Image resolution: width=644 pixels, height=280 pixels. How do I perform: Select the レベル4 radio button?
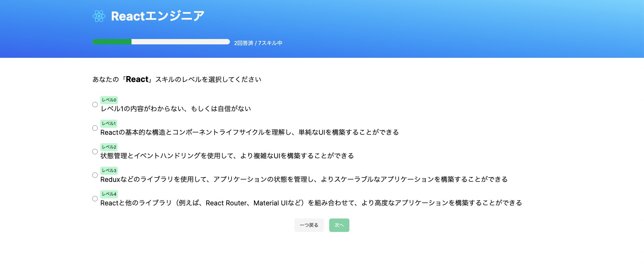point(95,199)
